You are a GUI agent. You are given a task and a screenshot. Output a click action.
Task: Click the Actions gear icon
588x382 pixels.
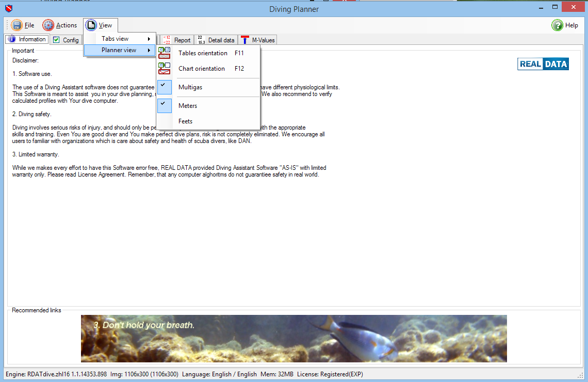[x=48, y=25]
